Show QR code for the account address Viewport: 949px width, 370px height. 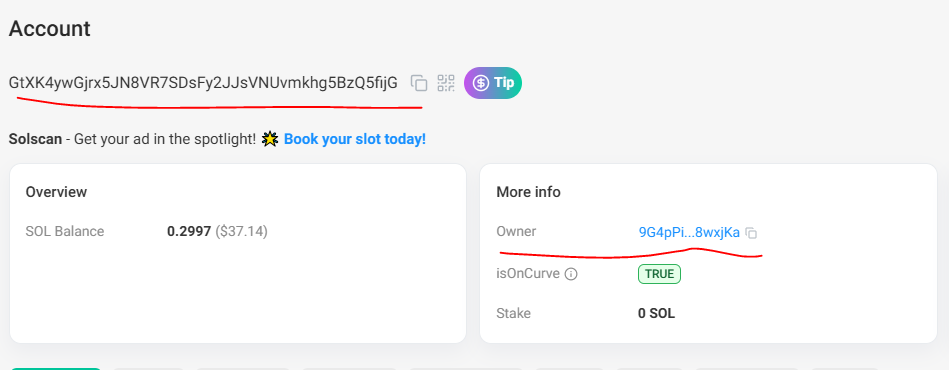(446, 83)
